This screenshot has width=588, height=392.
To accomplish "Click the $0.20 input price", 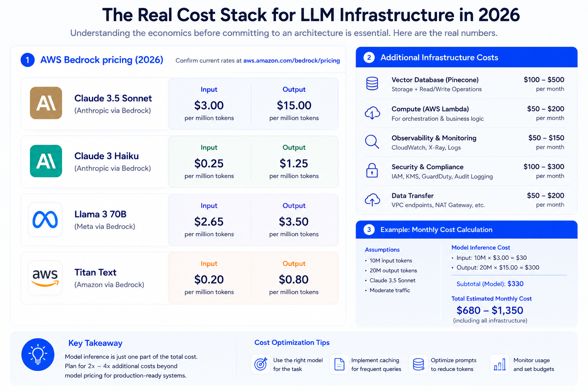I will coord(209,279).
